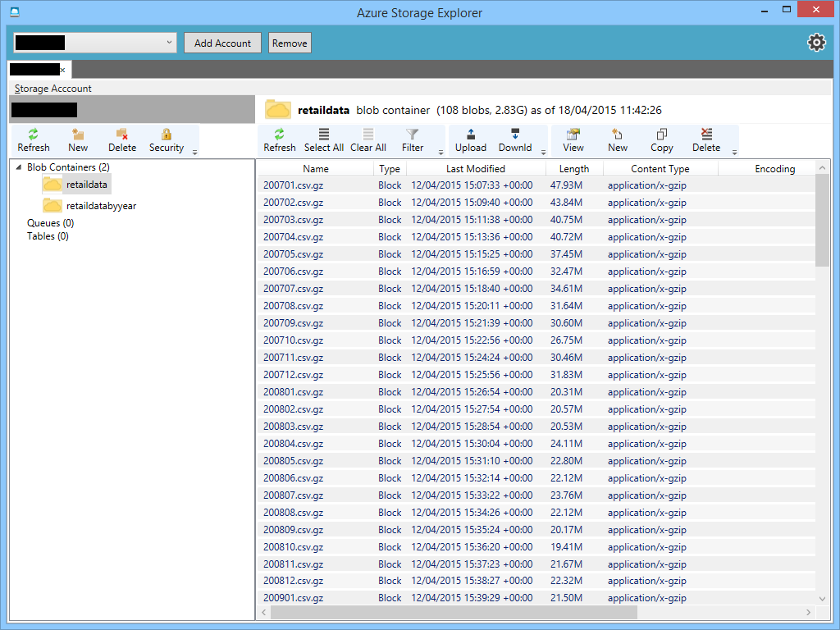The width and height of the screenshot is (840, 630).
Task: Open settings via the gear icon
Action: [816, 43]
